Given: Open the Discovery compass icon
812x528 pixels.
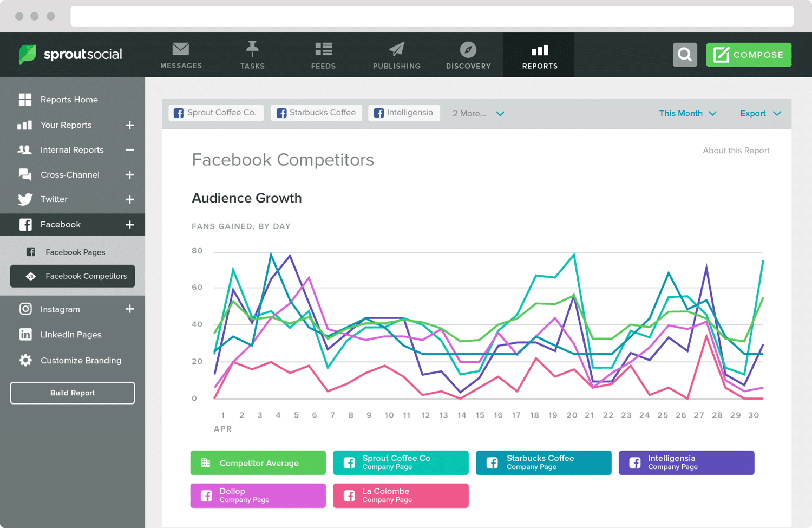Looking at the screenshot, I should [468, 49].
